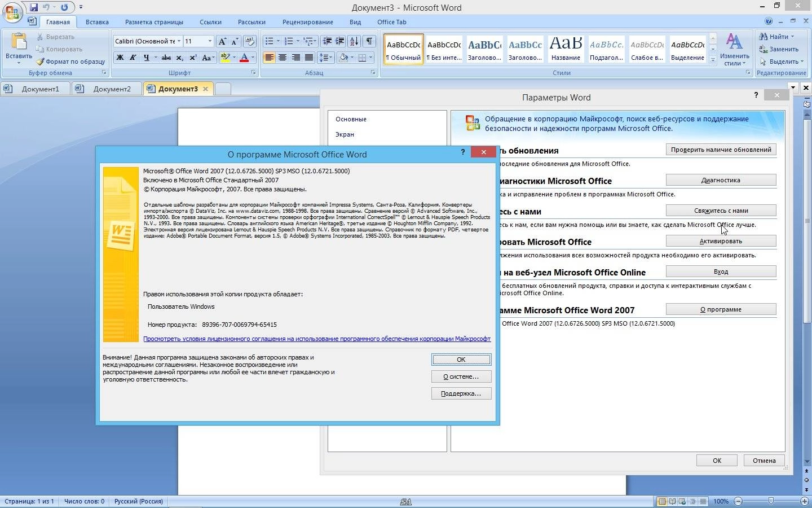Decrease paragraph indent
Screen dimensions: 812x508
coord(327,41)
